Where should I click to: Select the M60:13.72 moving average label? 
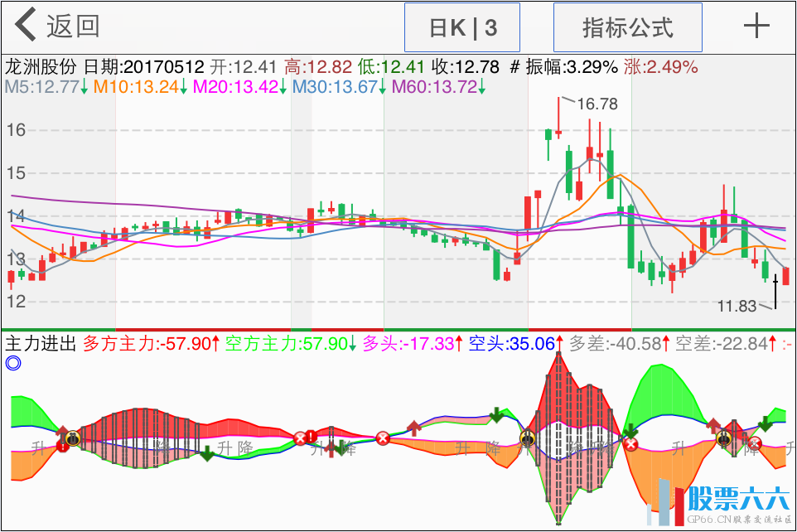coord(434,86)
